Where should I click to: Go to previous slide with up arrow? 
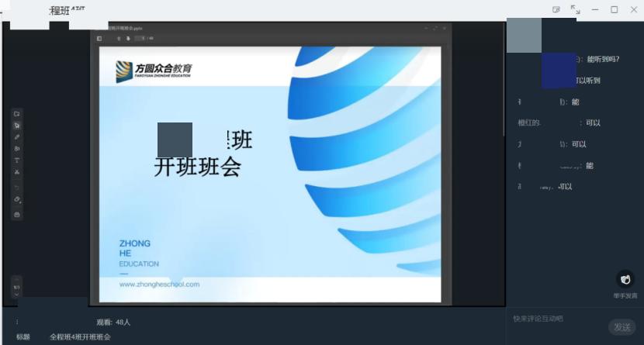coord(119,39)
